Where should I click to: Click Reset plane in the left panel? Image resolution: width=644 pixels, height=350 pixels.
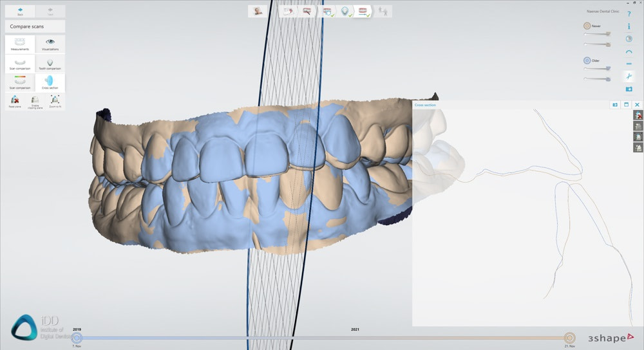tap(15, 102)
